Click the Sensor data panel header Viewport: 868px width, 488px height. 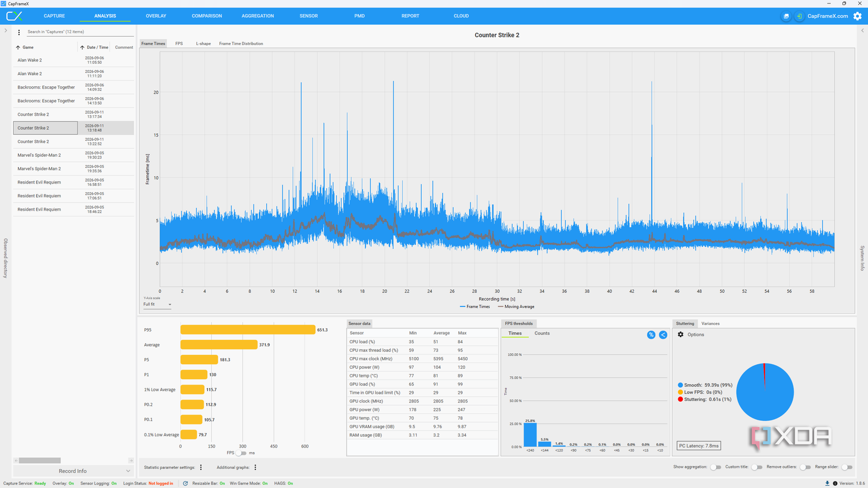click(x=359, y=324)
